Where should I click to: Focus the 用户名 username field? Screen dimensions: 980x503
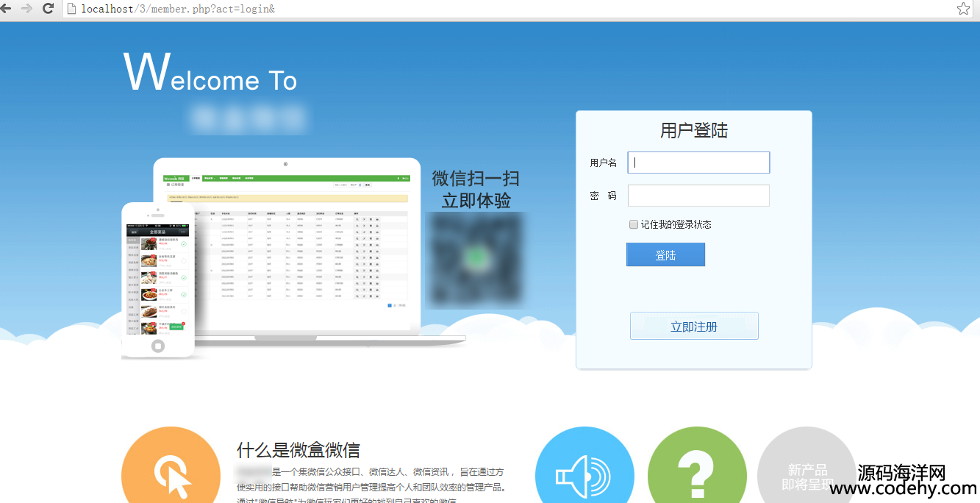coord(698,163)
